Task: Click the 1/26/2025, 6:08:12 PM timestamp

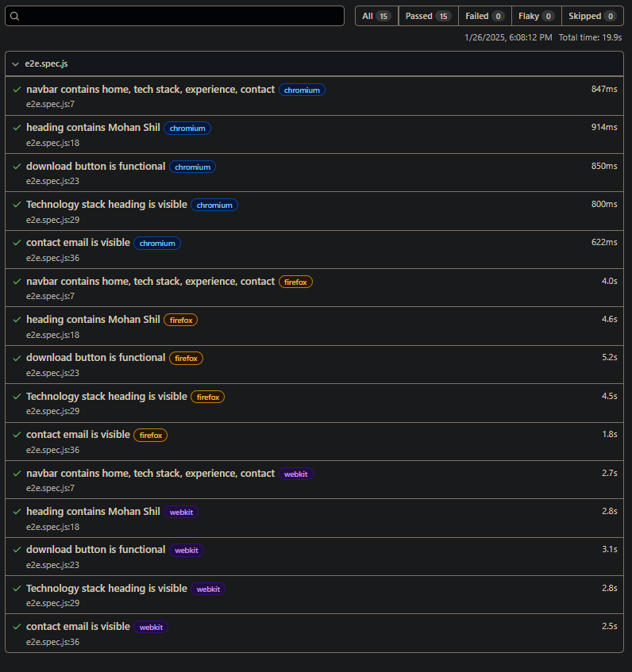Action: 508,38
